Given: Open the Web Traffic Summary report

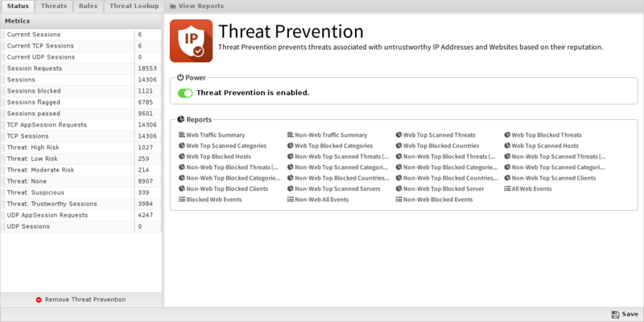Looking at the screenshot, I should [212, 134].
